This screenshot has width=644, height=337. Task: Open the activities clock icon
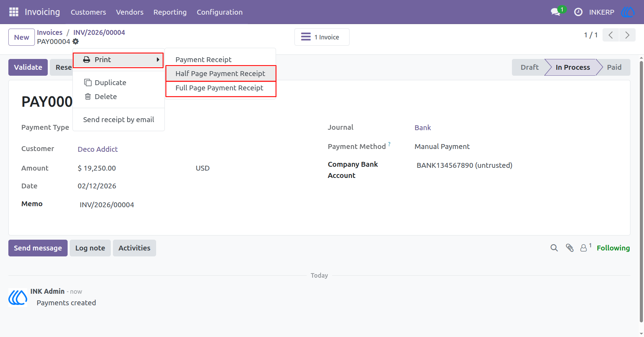(x=578, y=12)
